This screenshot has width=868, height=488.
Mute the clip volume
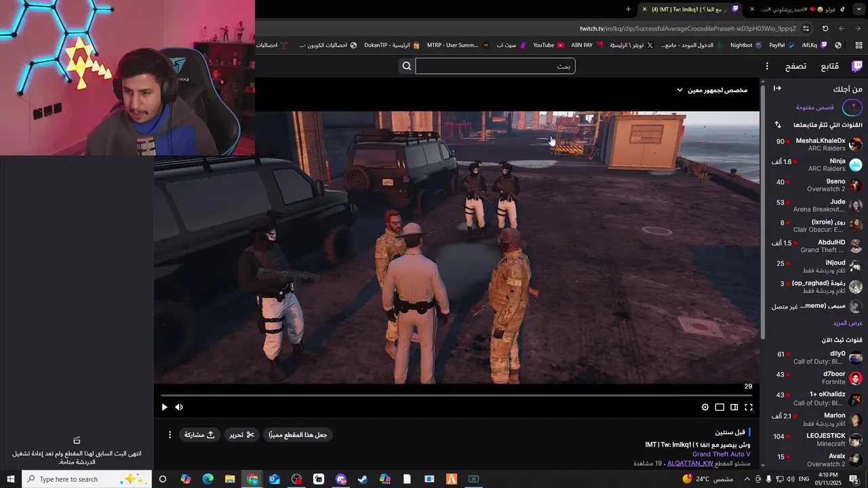pyautogui.click(x=179, y=407)
